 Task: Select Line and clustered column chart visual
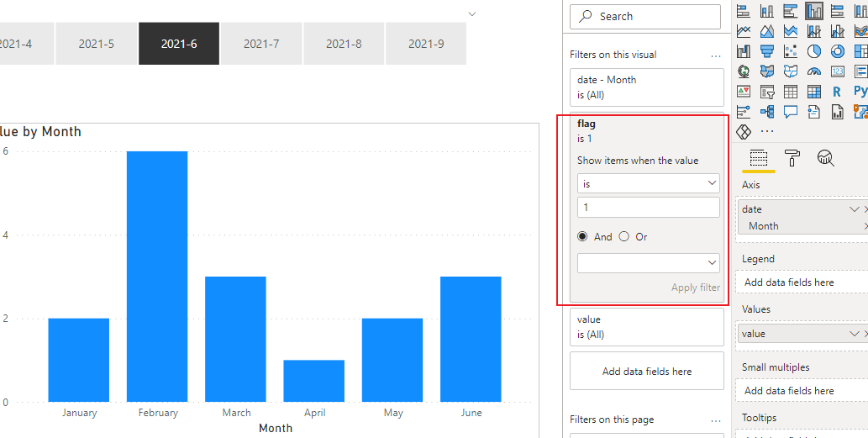(838, 31)
